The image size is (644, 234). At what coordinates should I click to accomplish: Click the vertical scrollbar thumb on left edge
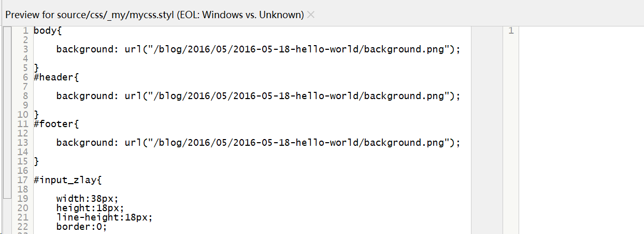7,112
